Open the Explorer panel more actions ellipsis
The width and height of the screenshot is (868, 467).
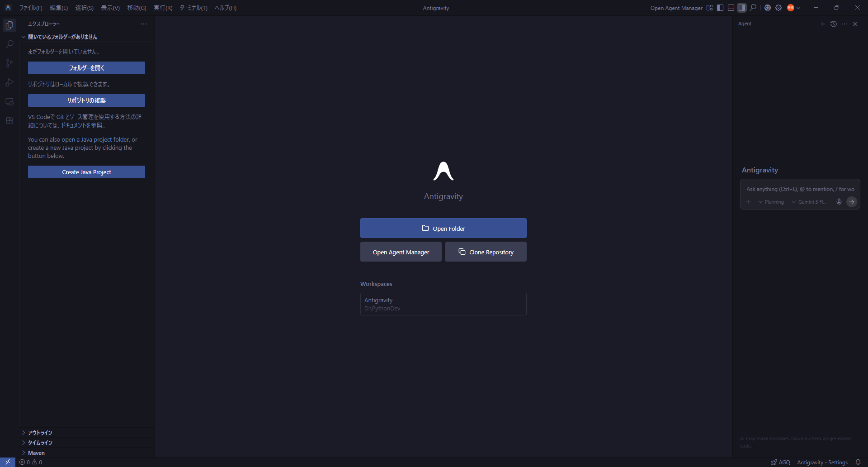tap(144, 24)
